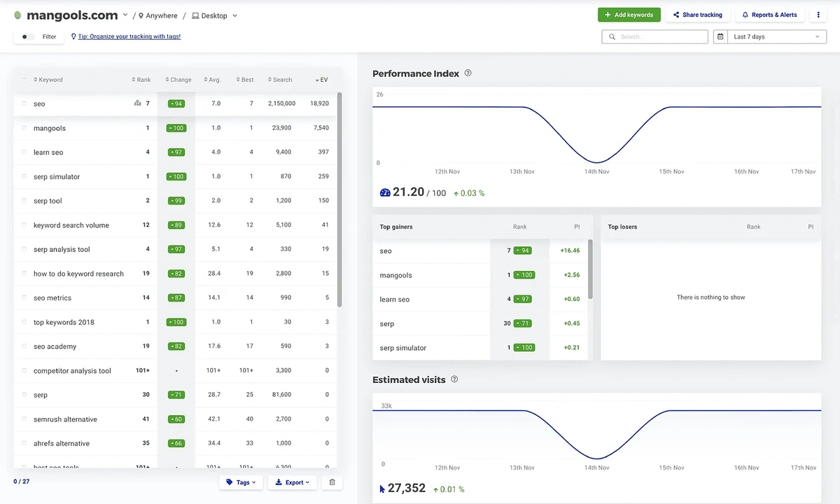
Task: Click the 81,600 search volume for serp
Action: pos(283,395)
